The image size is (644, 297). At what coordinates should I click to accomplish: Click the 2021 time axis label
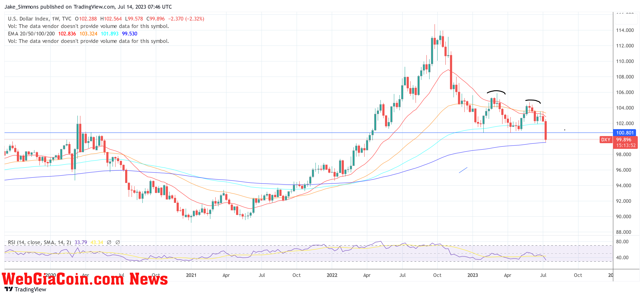pyautogui.click(x=191, y=275)
